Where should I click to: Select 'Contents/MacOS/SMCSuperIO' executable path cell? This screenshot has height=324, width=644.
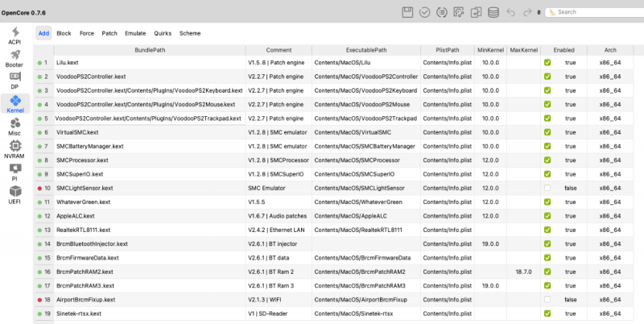click(x=366, y=174)
